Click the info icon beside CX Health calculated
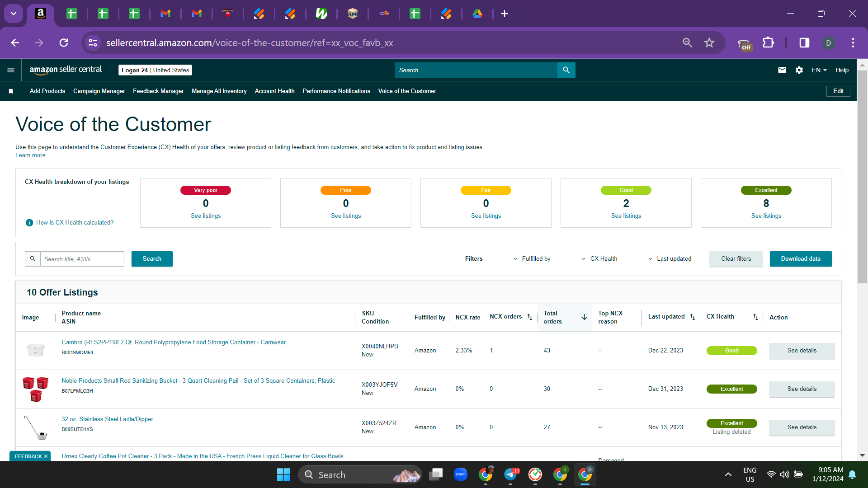 [29, 222]
